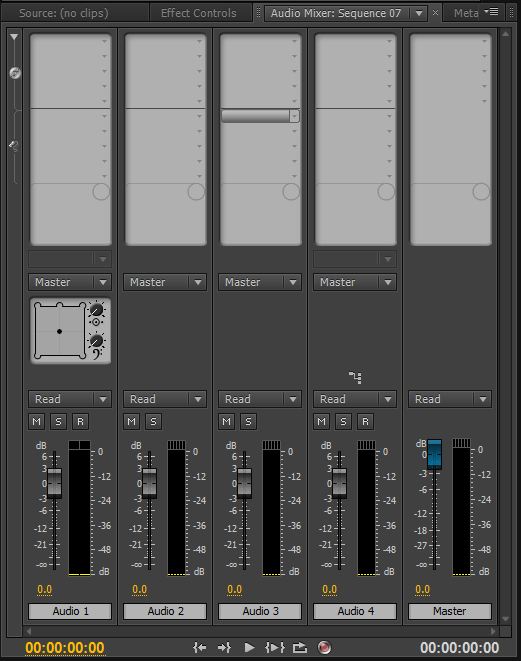Open first effect slot arrow on Audio 2
Image resolution: width=521 pixels, height=661 pixels.
199,41
